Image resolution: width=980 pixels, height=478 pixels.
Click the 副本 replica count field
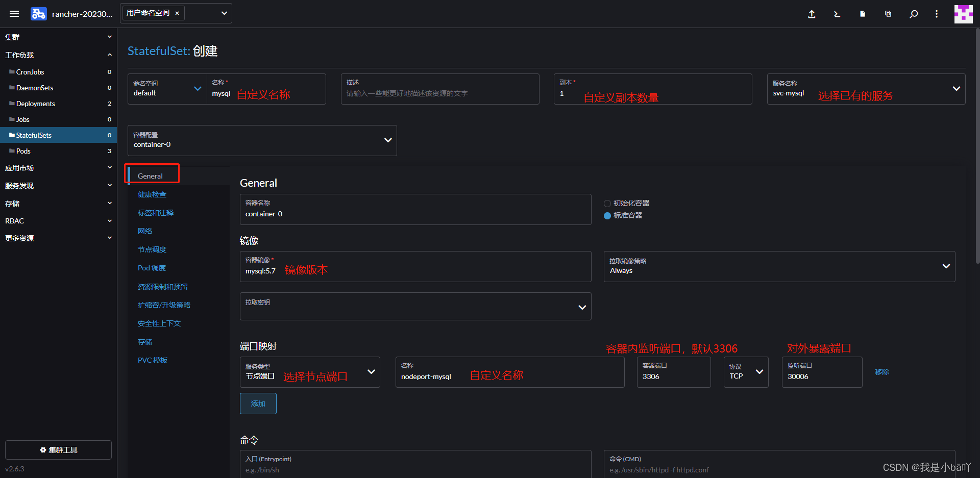[x=653, y=89]
